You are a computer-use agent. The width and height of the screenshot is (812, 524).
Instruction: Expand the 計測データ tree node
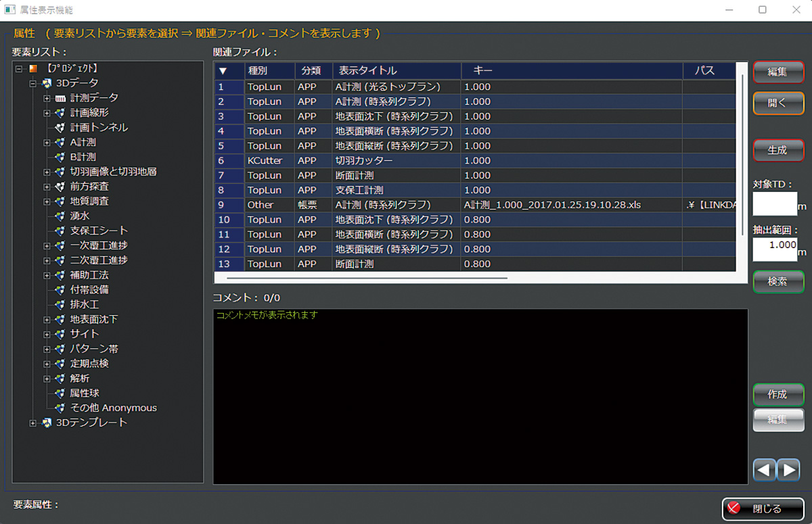[x=47, y=97]
